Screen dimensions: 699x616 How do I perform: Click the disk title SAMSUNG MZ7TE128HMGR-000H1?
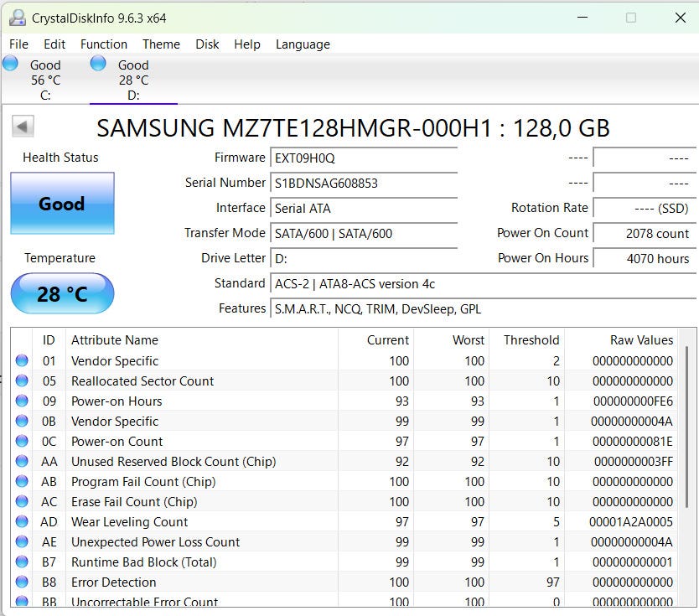pos(294,128)
